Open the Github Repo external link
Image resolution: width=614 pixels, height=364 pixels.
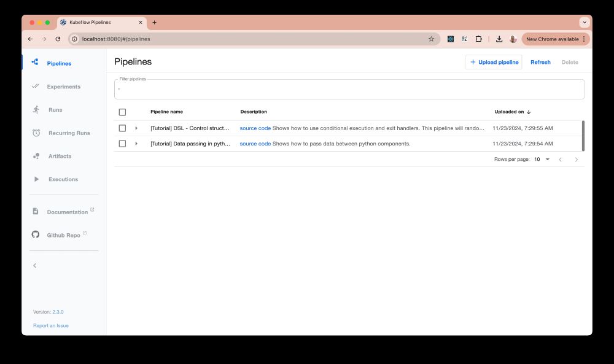63,235
